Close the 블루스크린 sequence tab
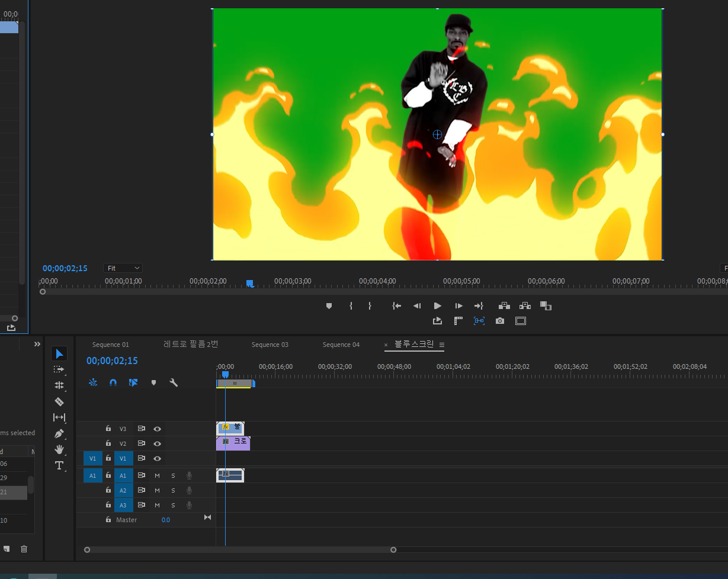 pos(386,345)
